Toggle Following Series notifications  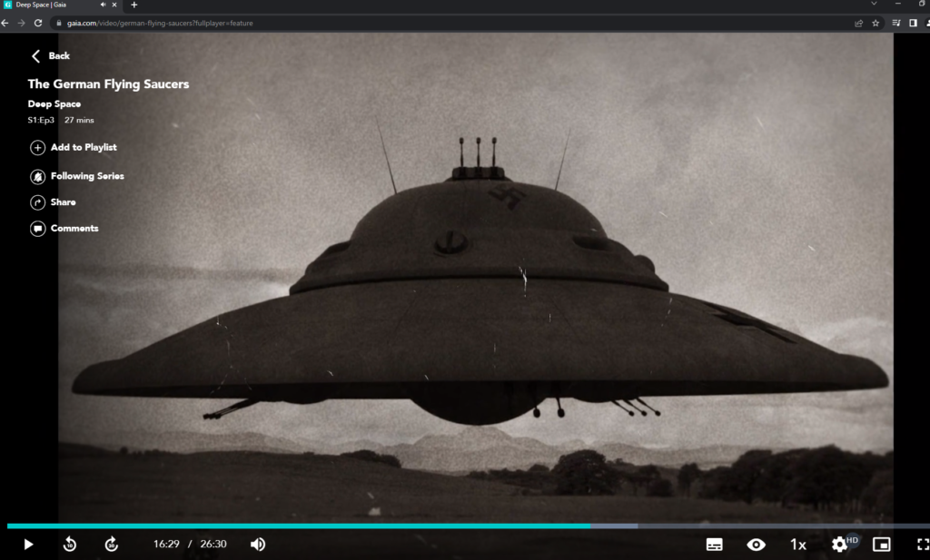[x=77, y=176]
